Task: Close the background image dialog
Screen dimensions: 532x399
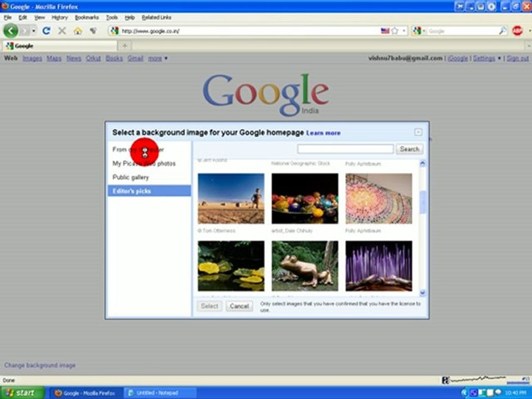Action: point(418,132)
